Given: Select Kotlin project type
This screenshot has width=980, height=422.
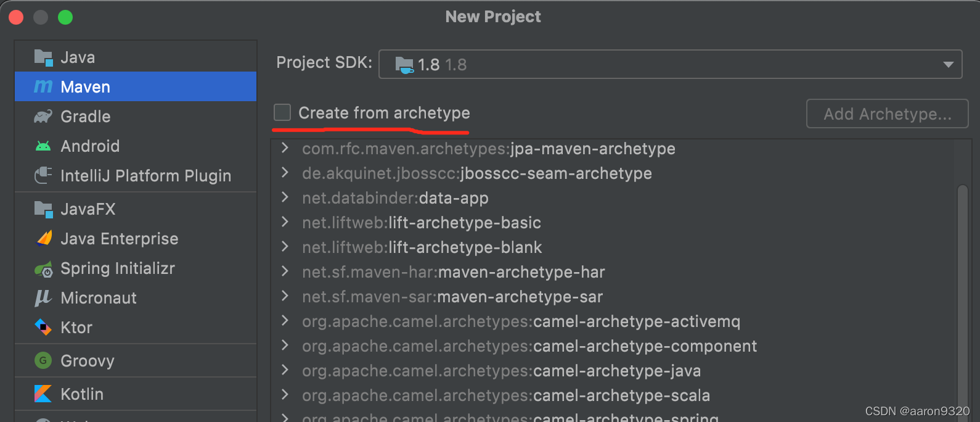Looking at the screenshot, I should 136,394.
